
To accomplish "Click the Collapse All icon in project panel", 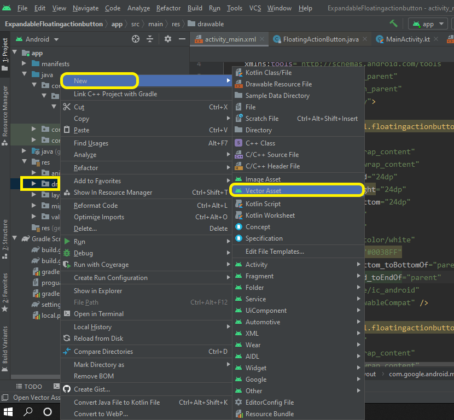I will (150, 39).
